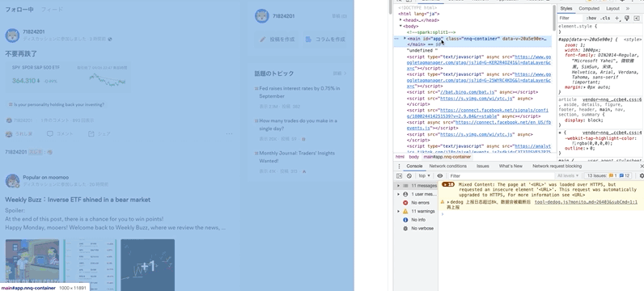The height and width of the screenshot is (291, 644).
Task: Click the 11 warnings triangle icon
Action: pos(405,211)
